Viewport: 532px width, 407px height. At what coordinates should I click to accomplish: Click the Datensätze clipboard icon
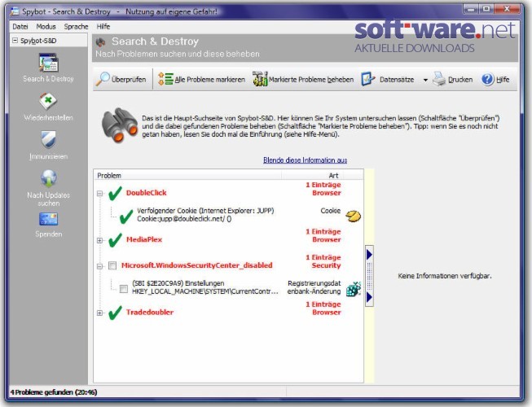[368, 79]
